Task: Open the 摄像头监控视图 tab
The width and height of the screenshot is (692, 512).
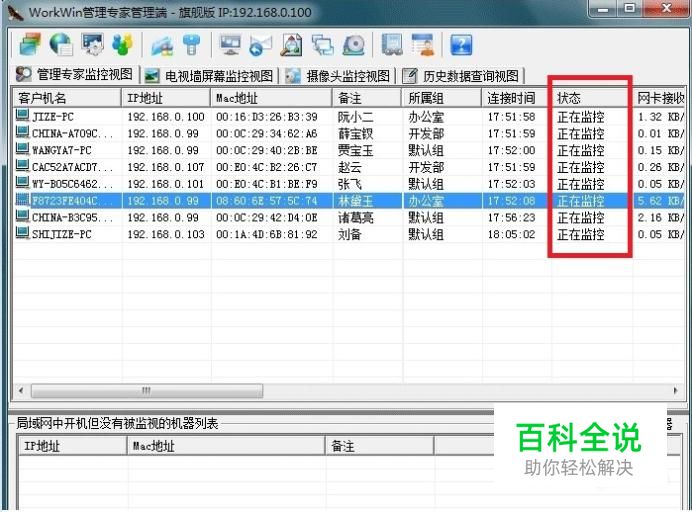Action: (x=338, y=76)
